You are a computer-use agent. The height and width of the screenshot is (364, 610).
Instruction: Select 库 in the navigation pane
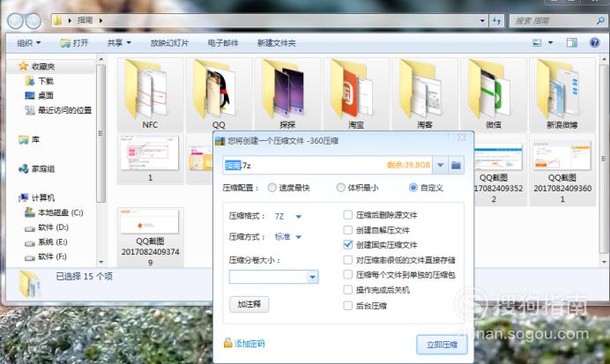tap(35, 139)
